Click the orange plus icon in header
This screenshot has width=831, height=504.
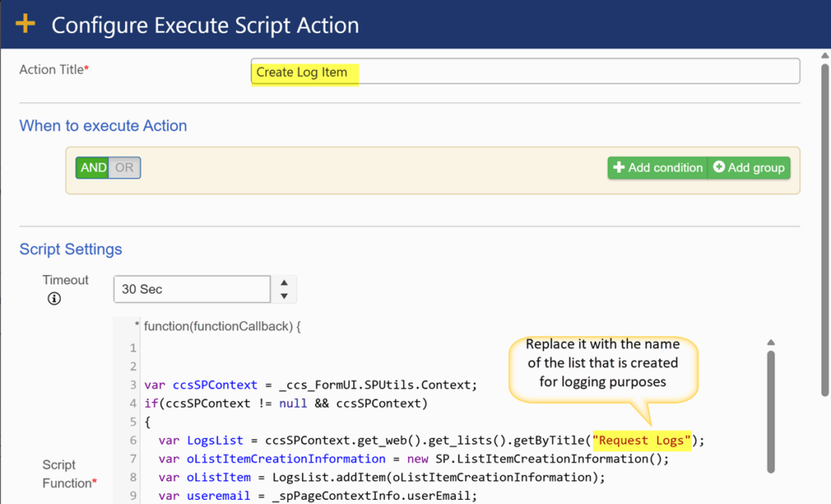pos(25,24)
